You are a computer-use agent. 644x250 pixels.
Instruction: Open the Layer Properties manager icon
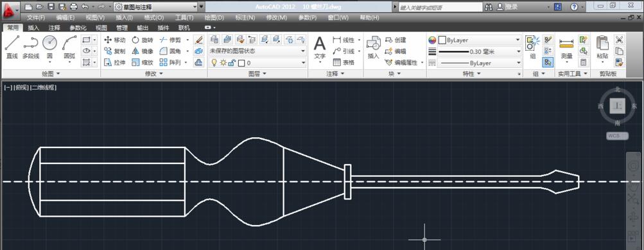[x=214, y=39]
